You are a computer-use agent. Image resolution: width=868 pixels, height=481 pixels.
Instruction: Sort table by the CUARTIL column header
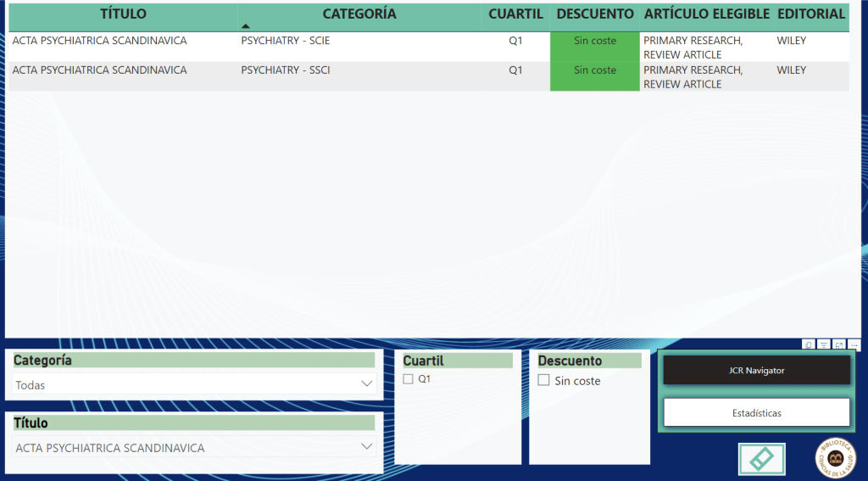coord(515,14)
